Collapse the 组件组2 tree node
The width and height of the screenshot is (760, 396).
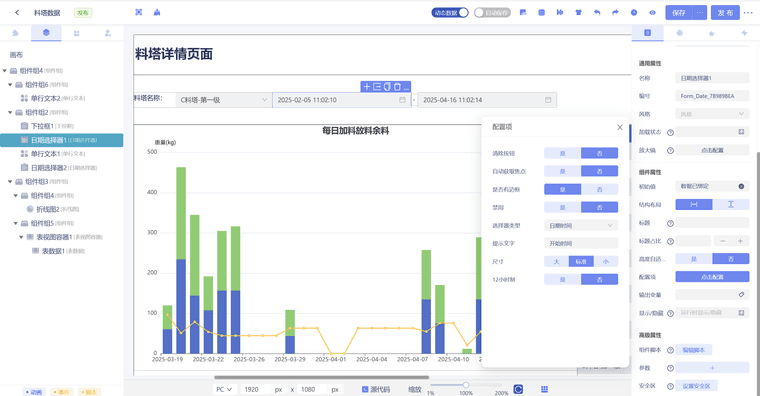point(10,112)
